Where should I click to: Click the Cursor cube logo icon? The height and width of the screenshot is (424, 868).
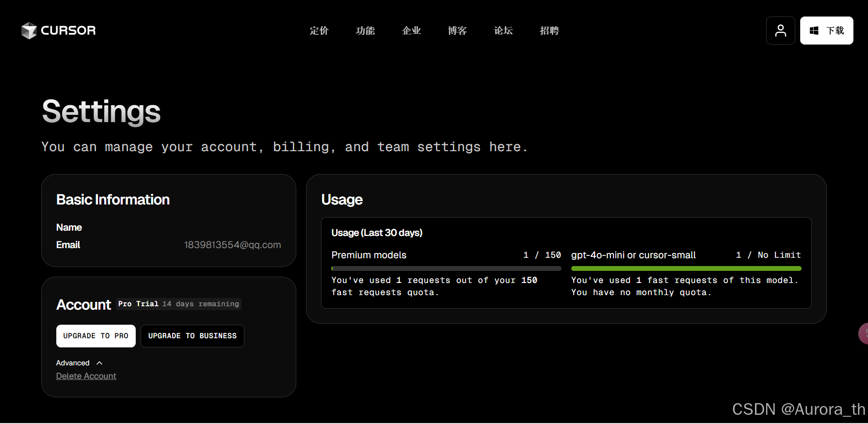pos(29,31)
